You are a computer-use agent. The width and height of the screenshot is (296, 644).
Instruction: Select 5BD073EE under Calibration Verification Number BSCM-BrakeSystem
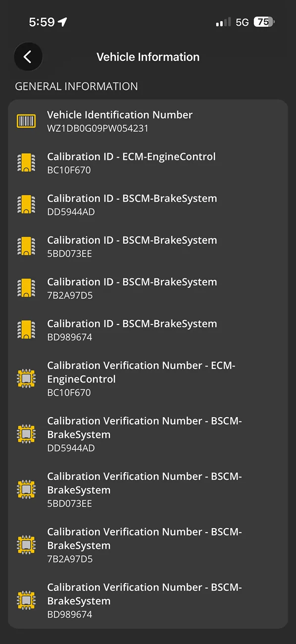(x=69, y=503)
